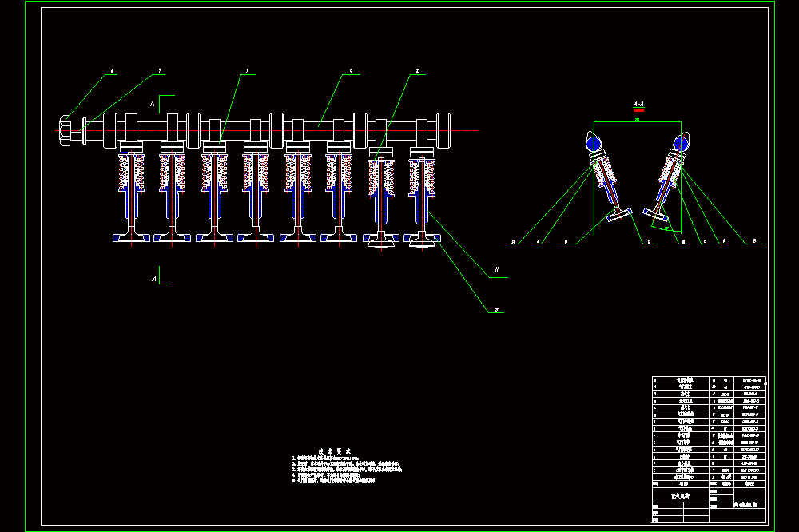The height and width of the screenshot is (532, 799).
Task: Click the left blue cam lobe in section A-A
Action: coord(594,143)
